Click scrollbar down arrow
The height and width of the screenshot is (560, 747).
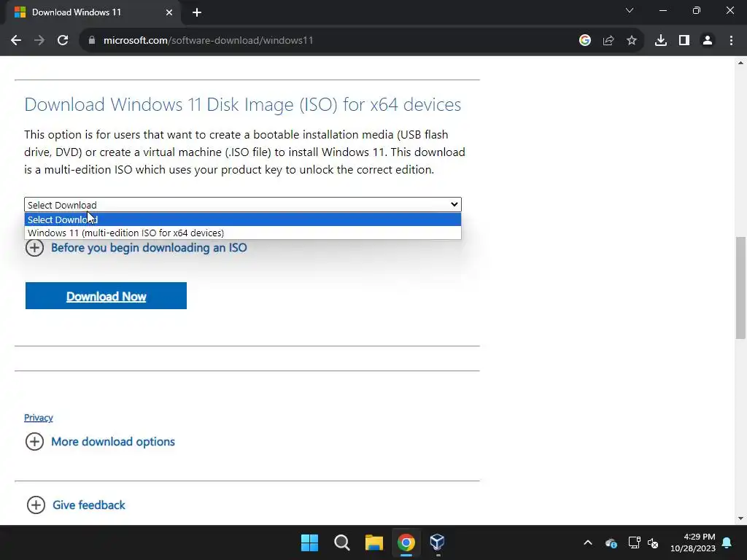pos(740,518)
